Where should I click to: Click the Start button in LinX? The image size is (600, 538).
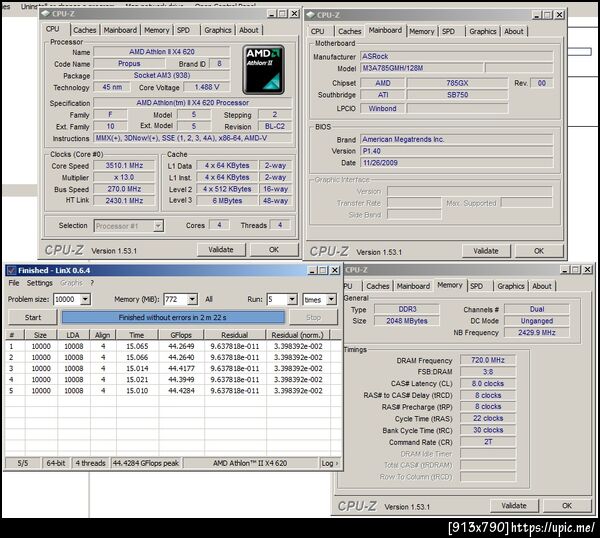click(33, 317)
